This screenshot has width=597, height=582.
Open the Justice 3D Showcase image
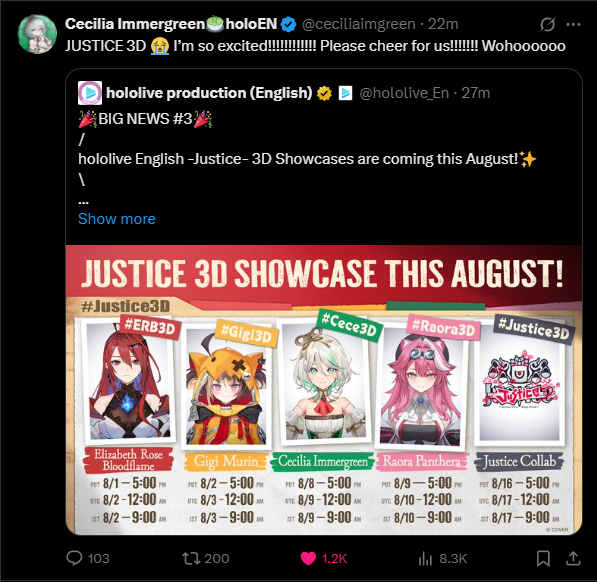click(324, 390)
